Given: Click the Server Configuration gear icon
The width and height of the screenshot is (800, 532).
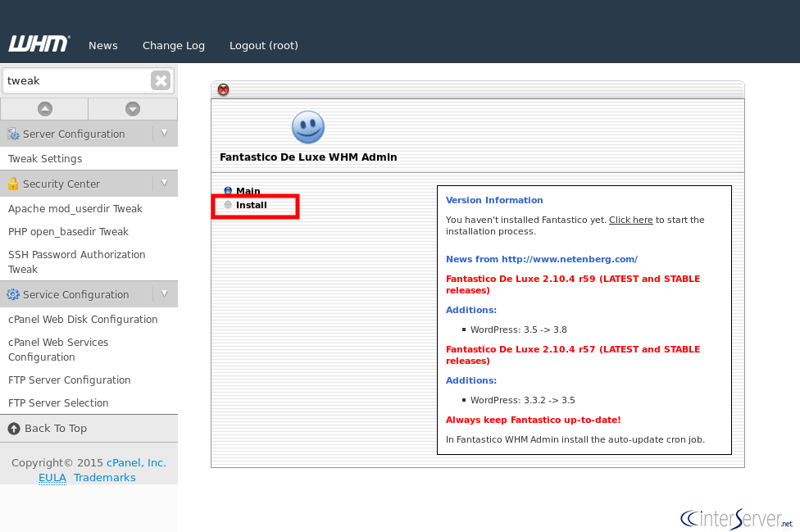Looking at the screenshot, I should [x=13, y=134].
